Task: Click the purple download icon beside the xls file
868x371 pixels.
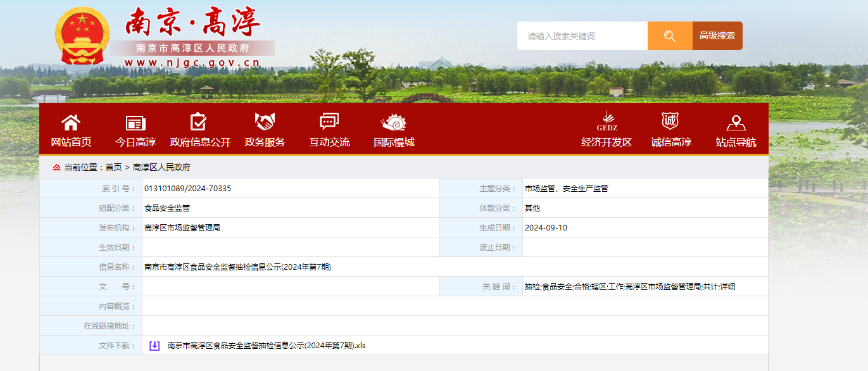Action: (154, 346)
